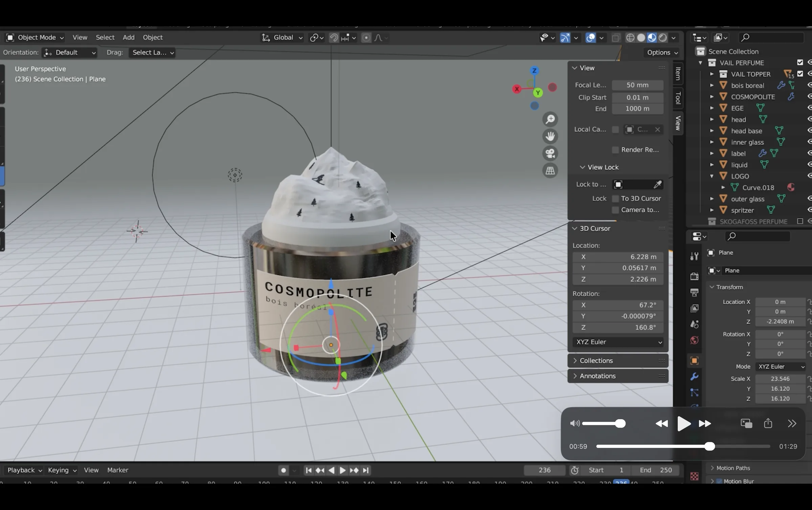
Task: Enable SKOGAFOSS PERFUME collection checkbox
Action: click(x=800, y=221)
